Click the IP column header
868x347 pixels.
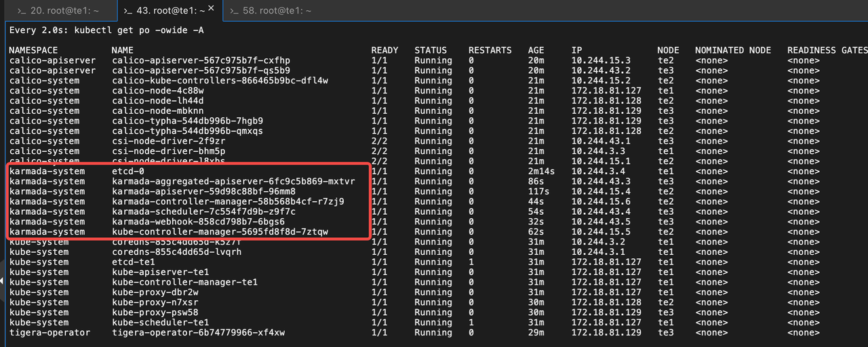[576, 51]
